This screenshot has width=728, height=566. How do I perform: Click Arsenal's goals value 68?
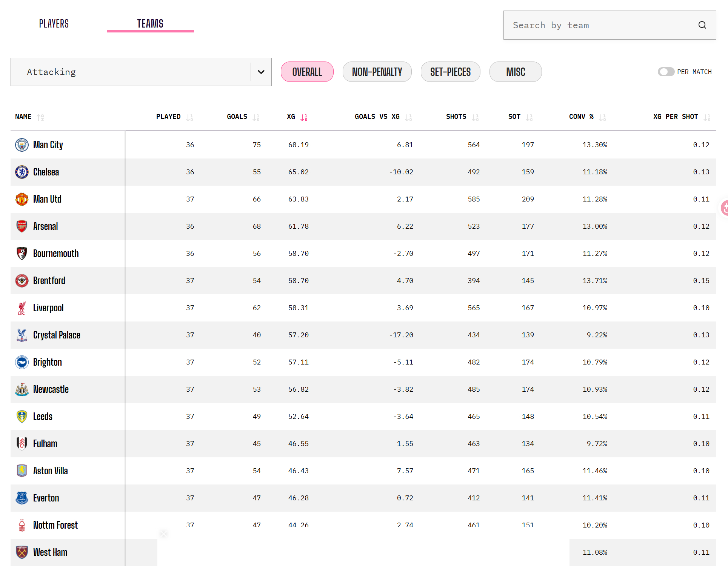[x=257, y=226]
